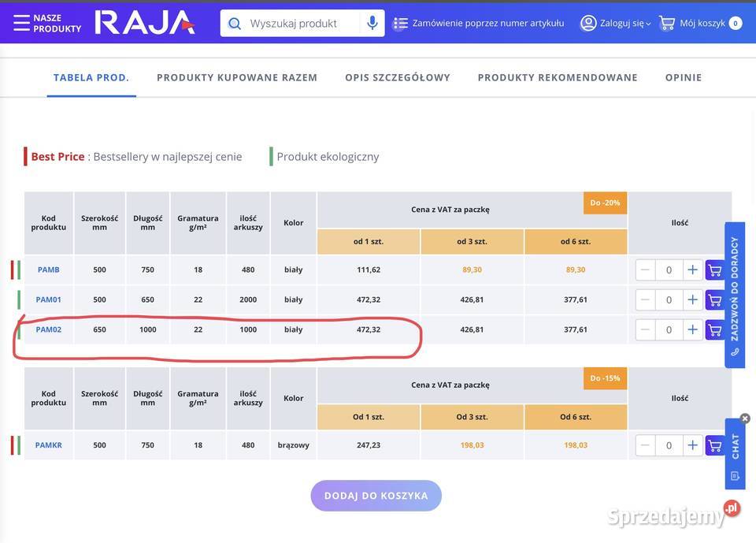Viewport: 756px width, 543px height.
Task: Click the search magnifier icon
Action: [234, 24]
